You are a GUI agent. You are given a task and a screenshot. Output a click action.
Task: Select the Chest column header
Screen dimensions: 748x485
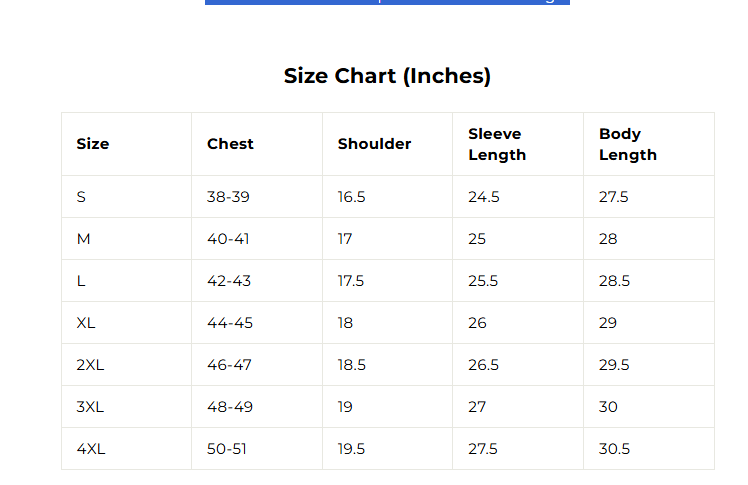pos(230,144)
